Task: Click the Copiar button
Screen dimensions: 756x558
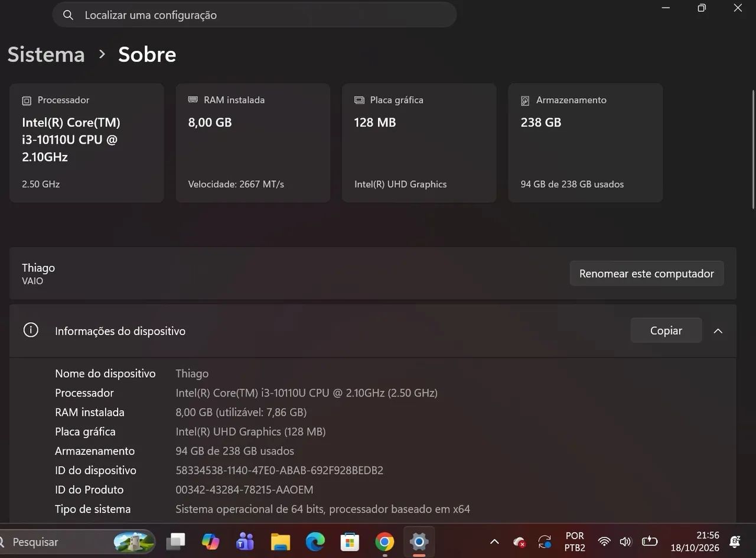Action: (666, 330)
